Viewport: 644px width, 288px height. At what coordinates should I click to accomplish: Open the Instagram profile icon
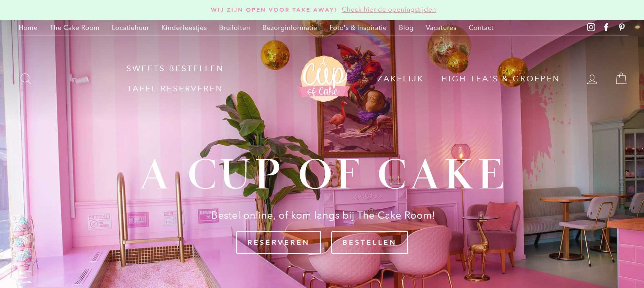point(591,27)
